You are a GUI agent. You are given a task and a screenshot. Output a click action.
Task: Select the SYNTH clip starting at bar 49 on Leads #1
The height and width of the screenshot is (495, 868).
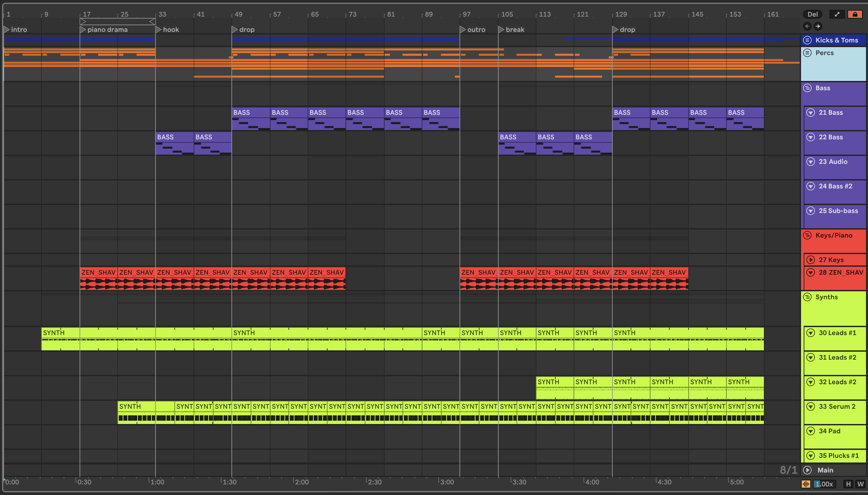point(327,339)
